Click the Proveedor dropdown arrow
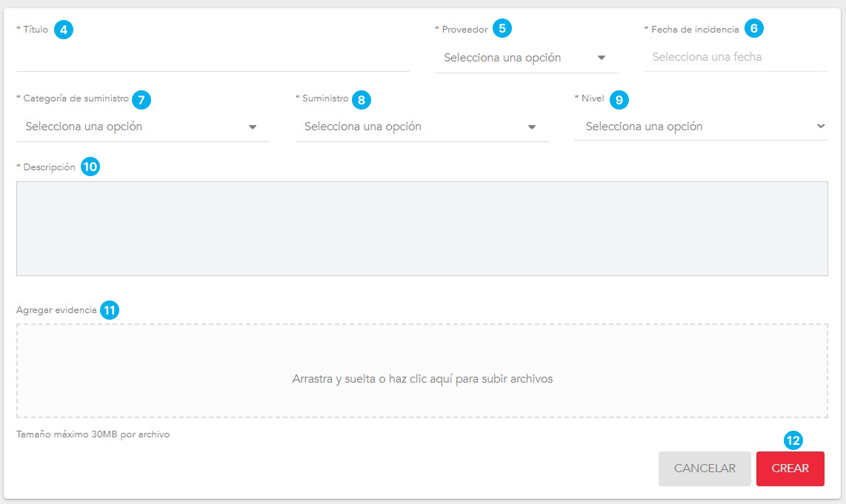 (602, 58)
